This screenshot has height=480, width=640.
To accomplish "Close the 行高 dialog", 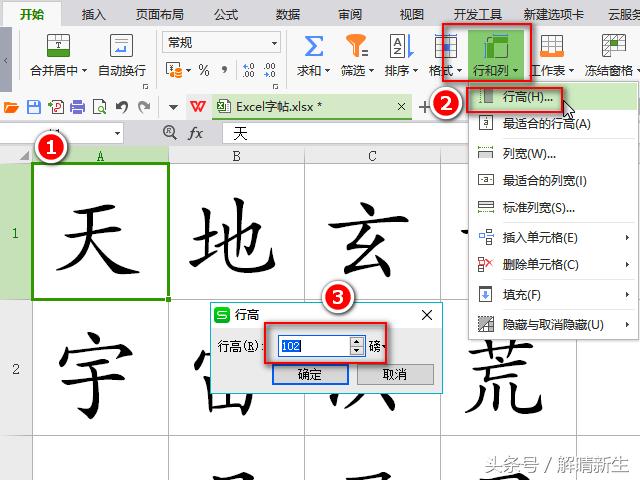I will pyautogui.click(x=427, y=315).
